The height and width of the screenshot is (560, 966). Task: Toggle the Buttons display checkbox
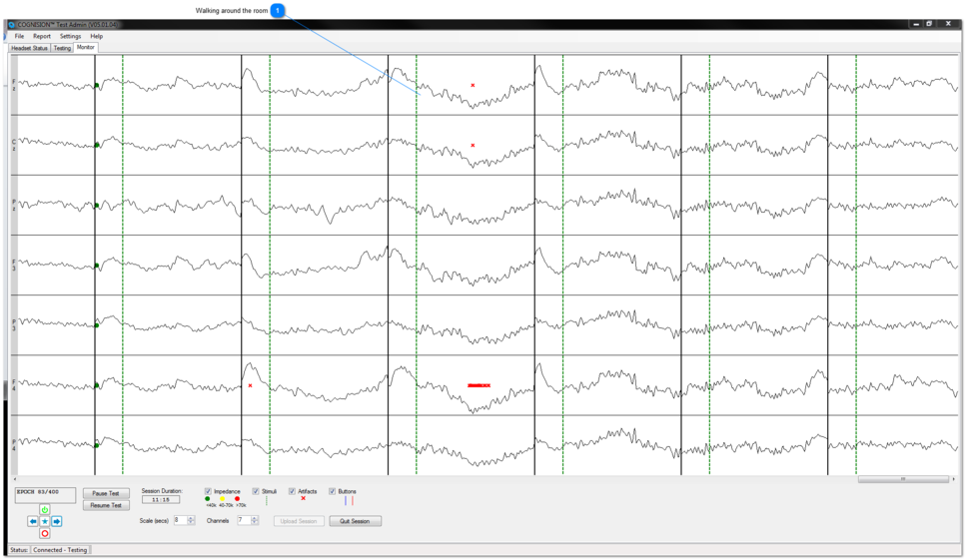(x=333, y=491)
